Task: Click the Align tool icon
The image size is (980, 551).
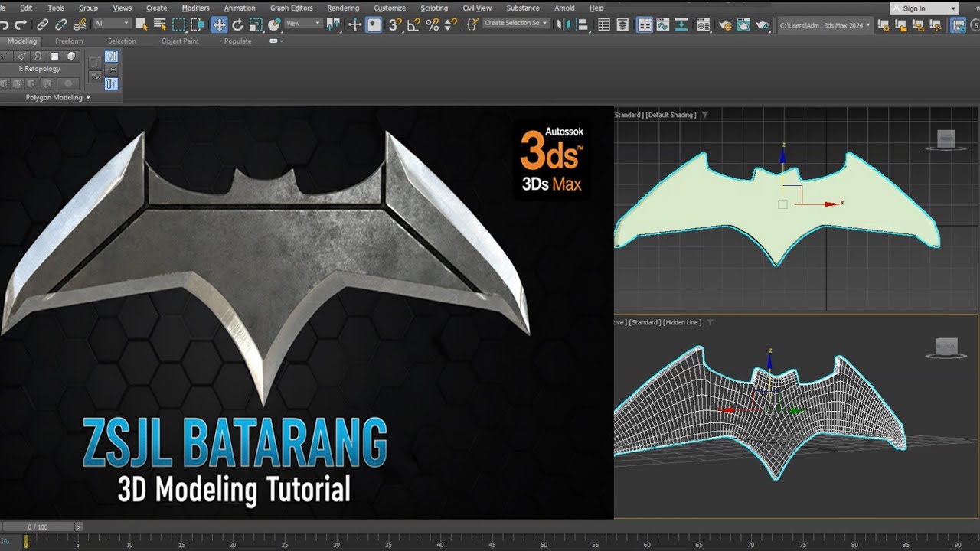Action: [583, 24]
